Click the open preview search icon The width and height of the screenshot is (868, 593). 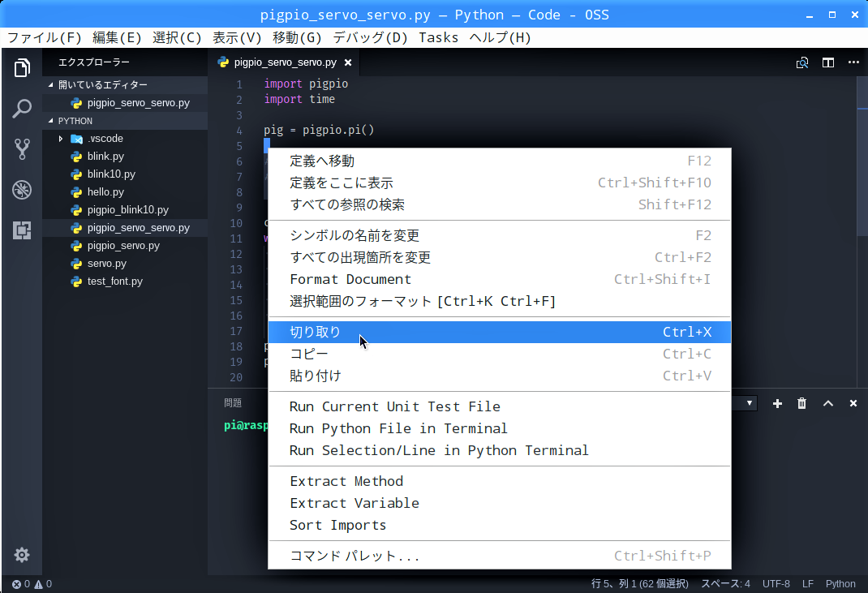802,62
